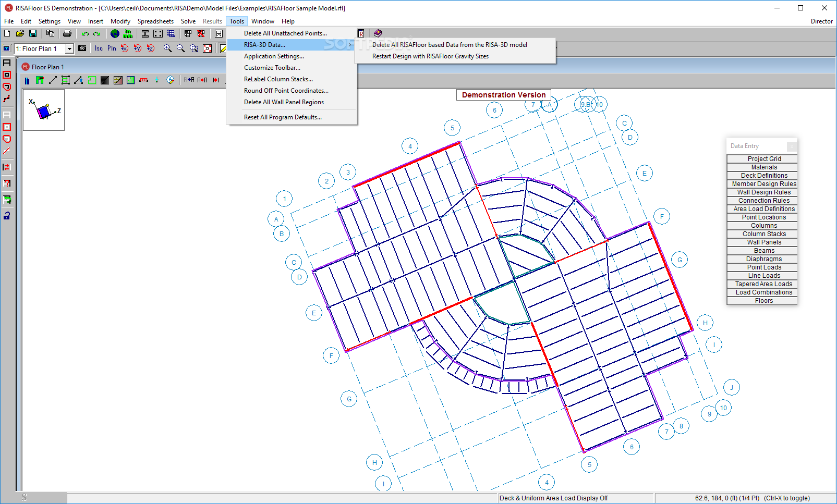Click the blue lock icon in left sidebar
This screenshot has width=837, height=504.
pos(7,216)
